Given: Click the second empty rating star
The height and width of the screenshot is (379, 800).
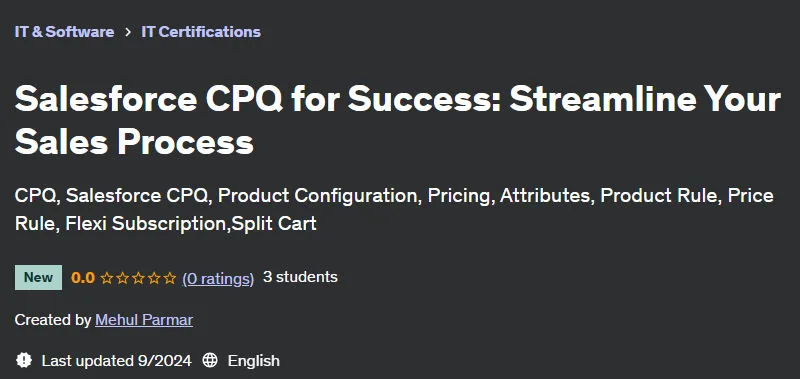Looking at the screenshot, I should [x=122, y=278].
